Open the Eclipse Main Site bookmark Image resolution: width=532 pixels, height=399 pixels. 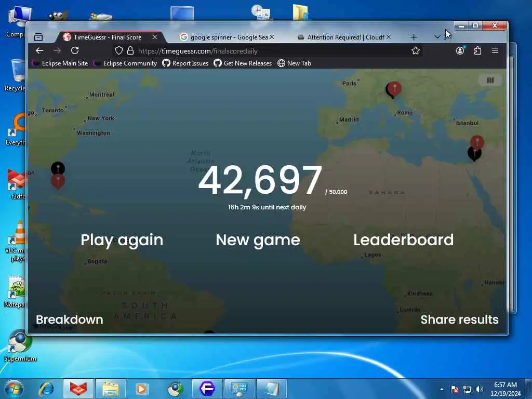[x=60, y=63]
